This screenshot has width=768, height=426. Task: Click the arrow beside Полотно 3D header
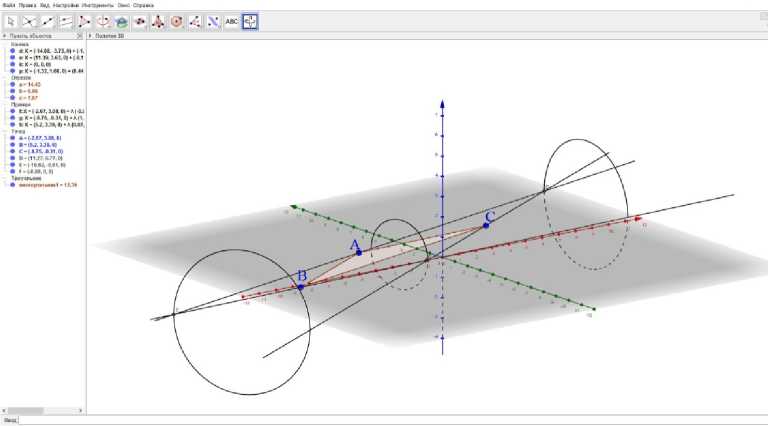pyautogui.click(x=90, y=36)
